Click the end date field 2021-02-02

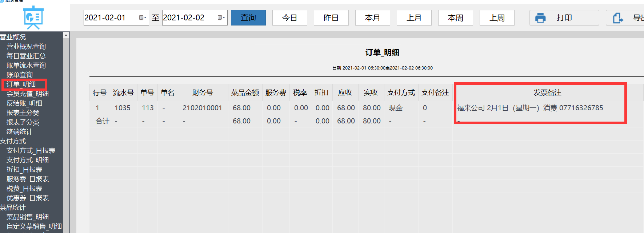(x=195, y=17)
